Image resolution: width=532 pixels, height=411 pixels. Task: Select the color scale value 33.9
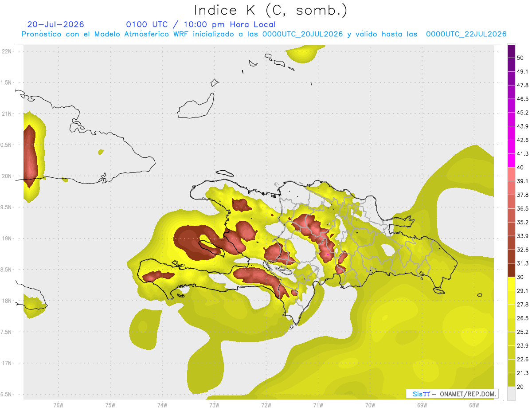pyautogui.click(x=523, y=236)
